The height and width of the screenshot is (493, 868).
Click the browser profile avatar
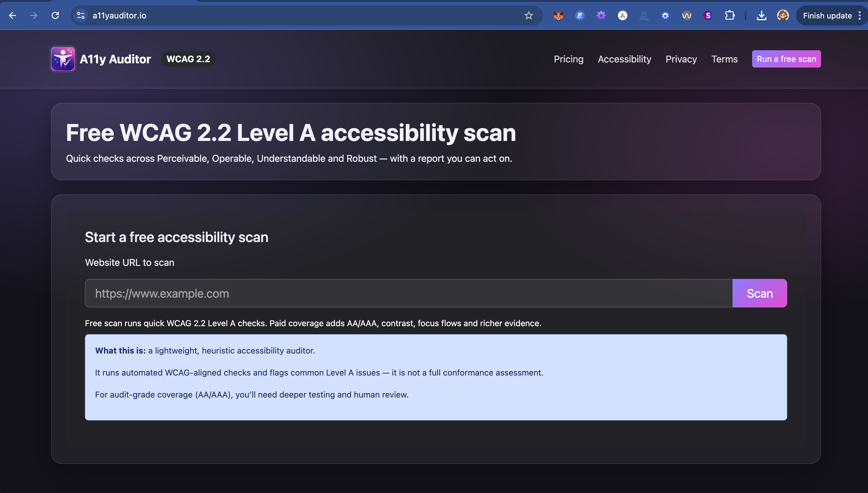click(783, 15)
